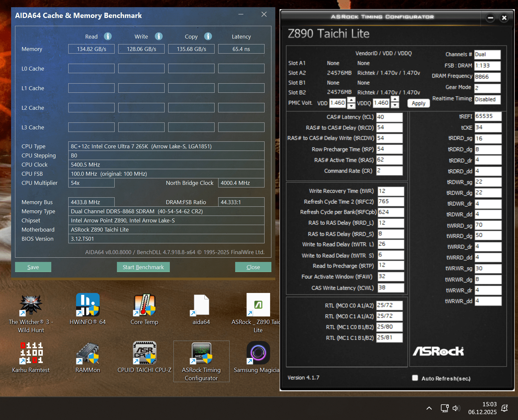This screenshot has width=518, height=420.
Task: Open the notifications bell icon
Action: [505, 408]
